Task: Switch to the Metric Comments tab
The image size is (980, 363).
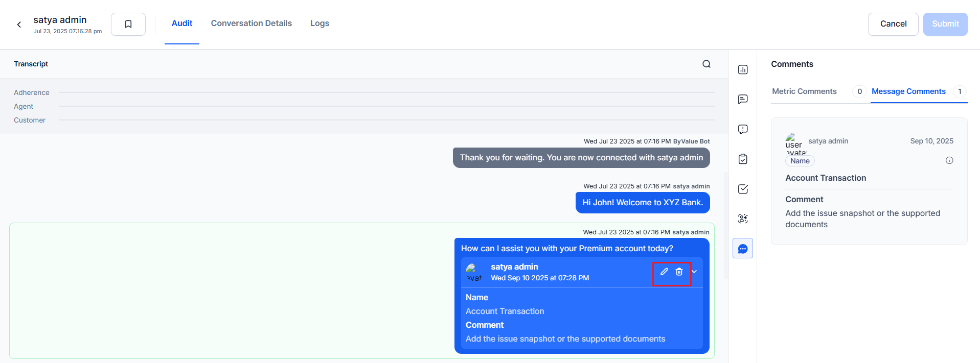Action: coord(804,91)
